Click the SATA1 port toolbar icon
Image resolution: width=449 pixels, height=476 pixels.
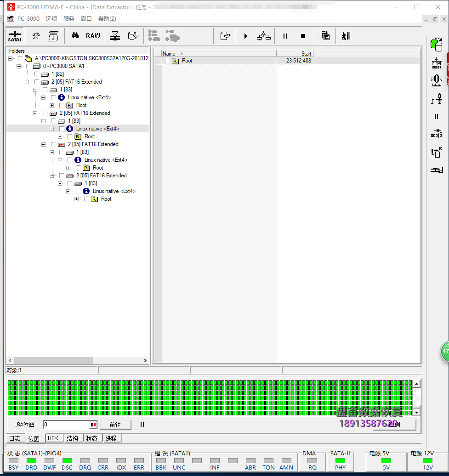pyautogui.click(x=15, y=36)
